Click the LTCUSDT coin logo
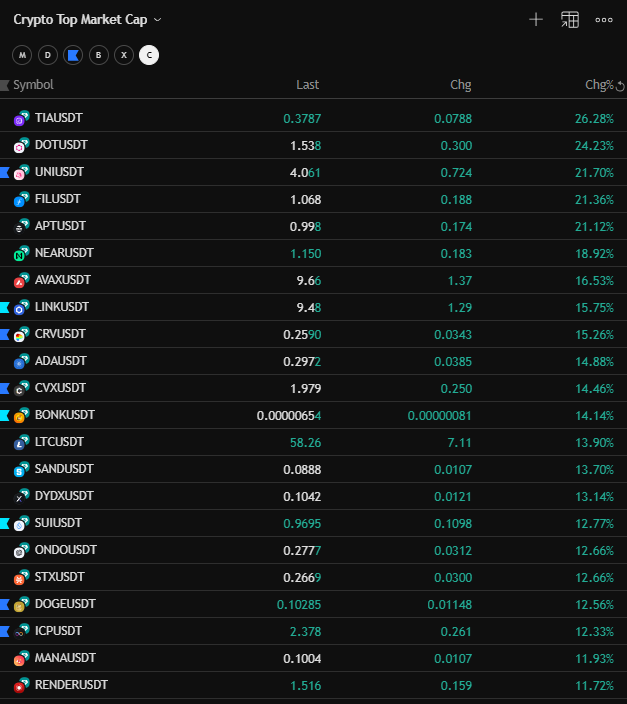 tap(21, 442)
